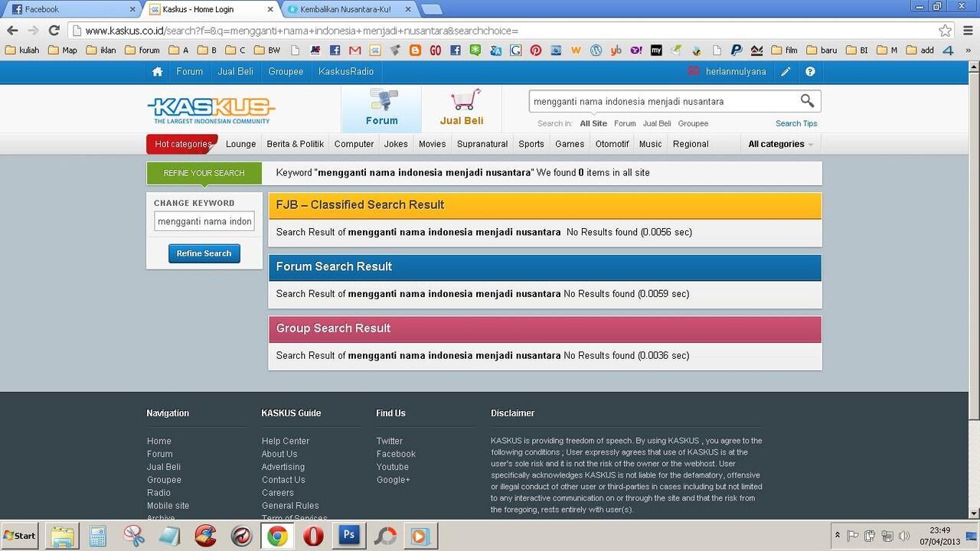Open the Blogger bookmark icon
This screenshot has width=980, height=551.
pyautogui.click(x=415, y=51)
